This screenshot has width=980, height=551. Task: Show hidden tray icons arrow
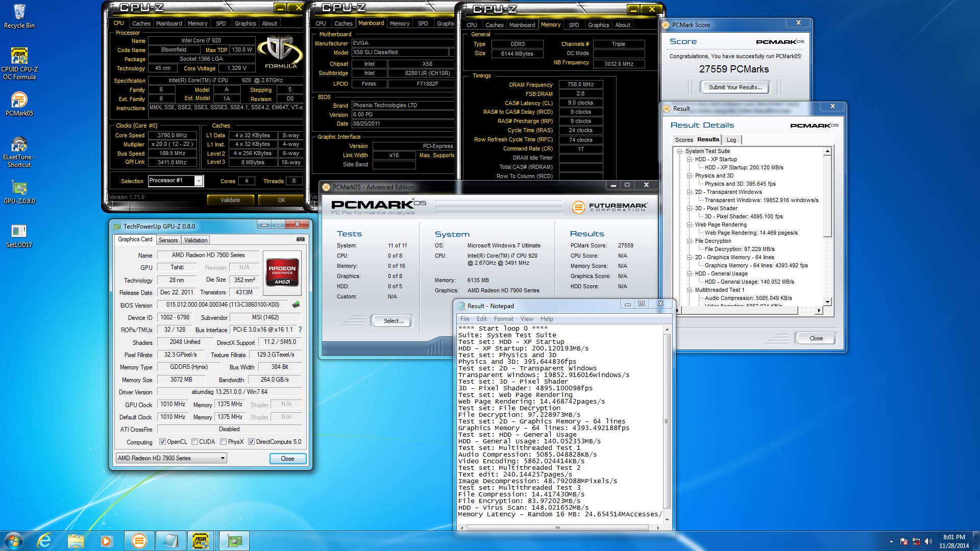pyautogui.click(x=891, y=541)
